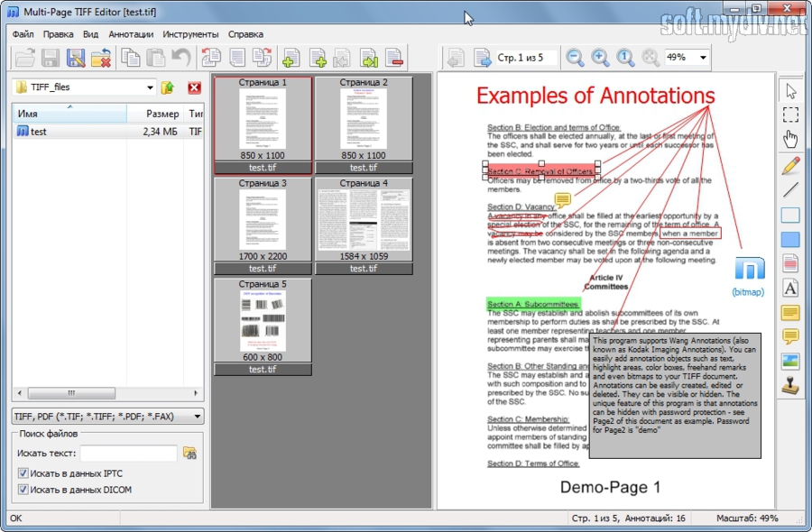Click the Open file folder icon
This screenshot has width=812, height=532.
click(x=25, y=58)
